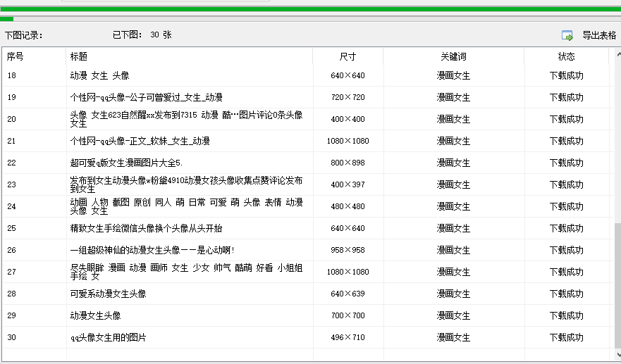Image resolution: width=621 pixels, height=364 pixels.
Task: Click the second smaller progress bar
Action: point(310,18)
